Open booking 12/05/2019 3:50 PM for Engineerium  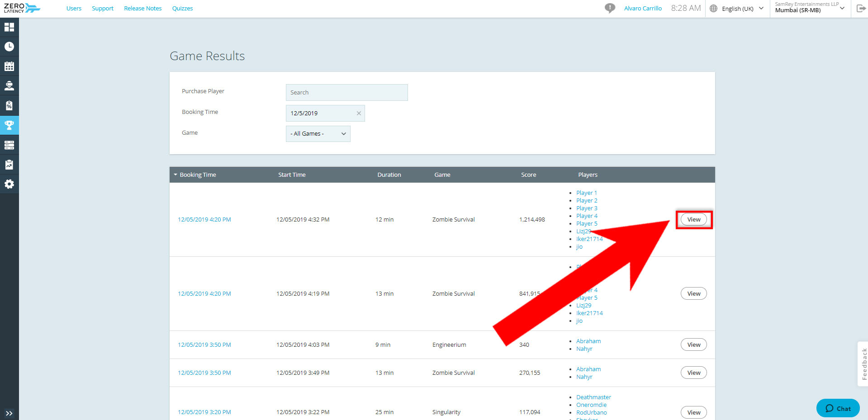[204, 345]
